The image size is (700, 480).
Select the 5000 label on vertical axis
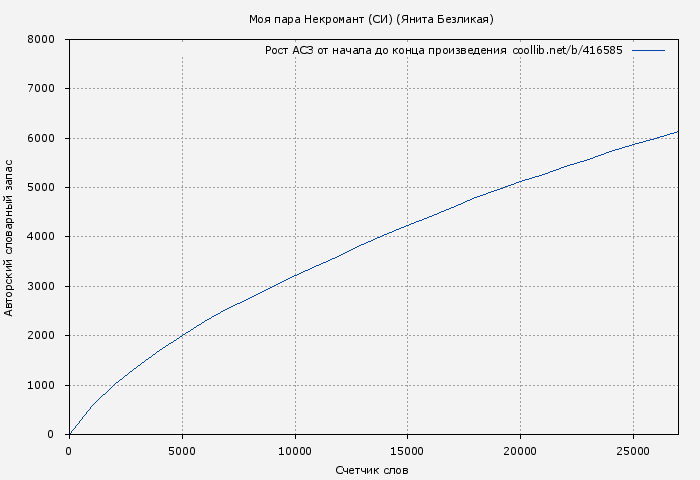[40, 188]
